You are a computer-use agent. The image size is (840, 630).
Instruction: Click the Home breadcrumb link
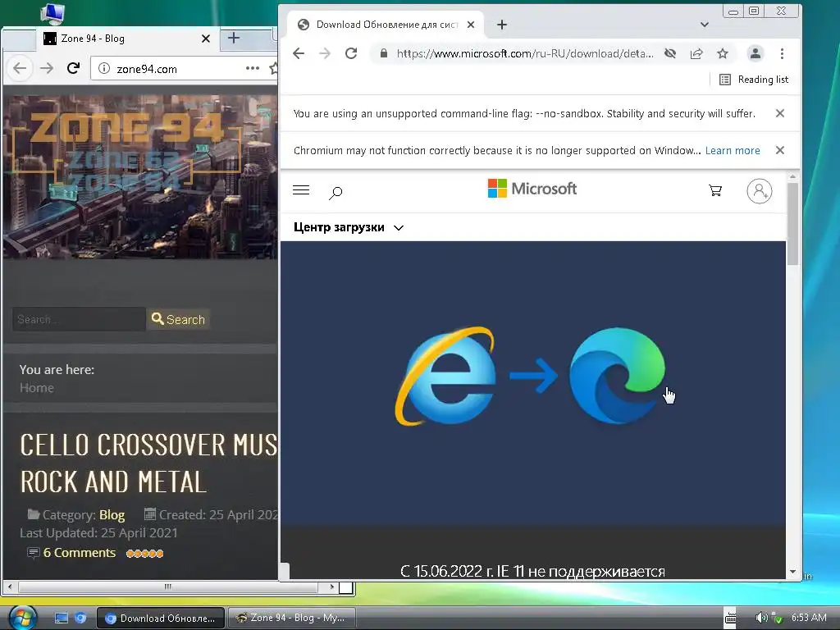[36, 388]
